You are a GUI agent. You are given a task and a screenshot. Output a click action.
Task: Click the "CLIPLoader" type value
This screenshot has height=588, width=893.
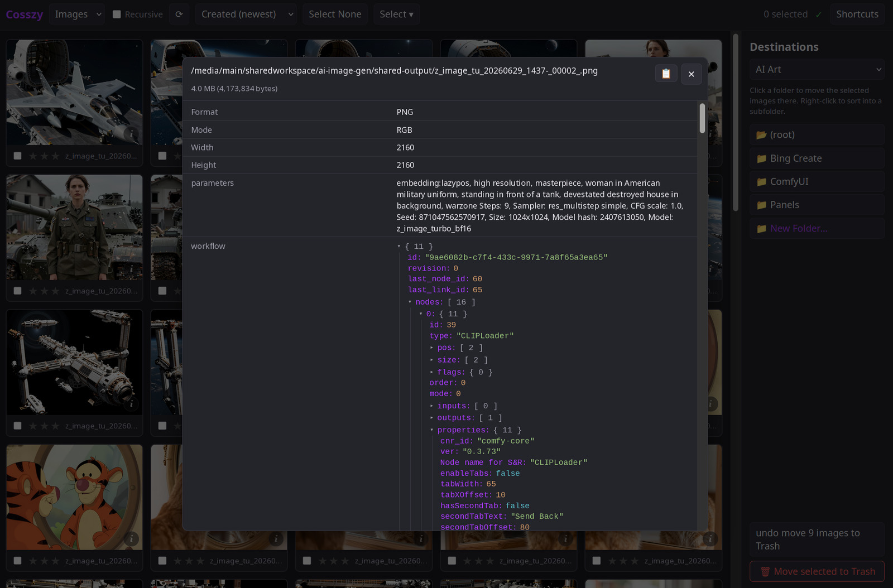485,336
